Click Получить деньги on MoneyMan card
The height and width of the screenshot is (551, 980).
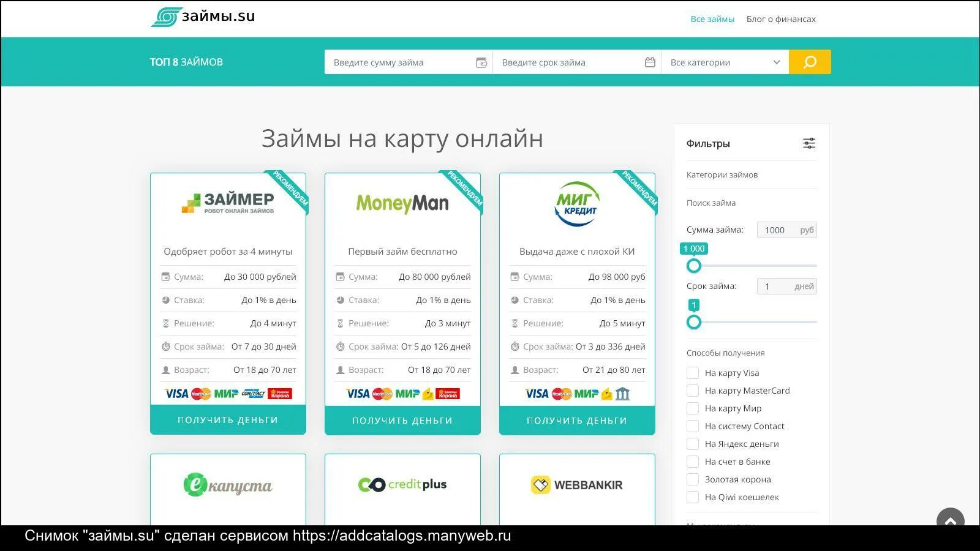click(402, 420)
